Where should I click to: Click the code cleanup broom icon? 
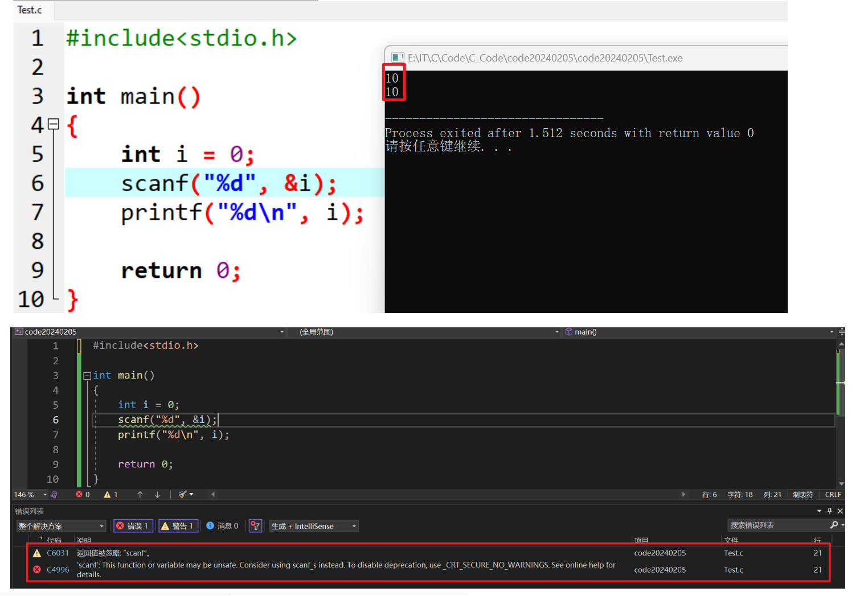coord(182,495)
